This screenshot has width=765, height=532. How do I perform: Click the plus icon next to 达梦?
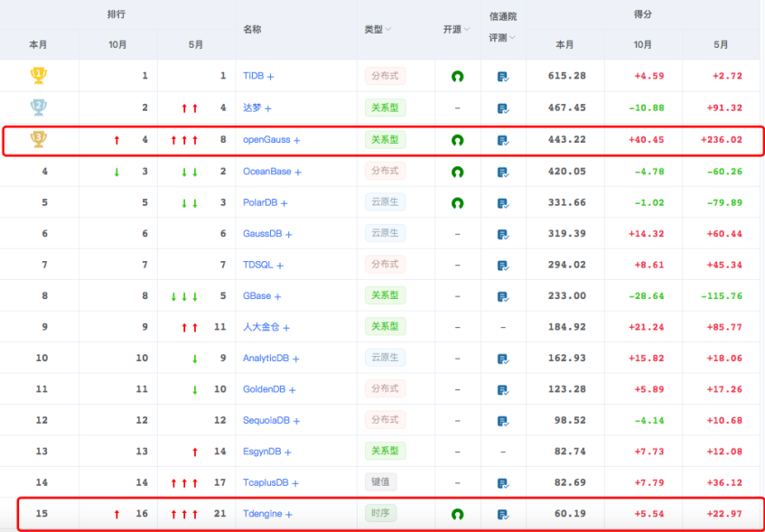coord(268,108)
